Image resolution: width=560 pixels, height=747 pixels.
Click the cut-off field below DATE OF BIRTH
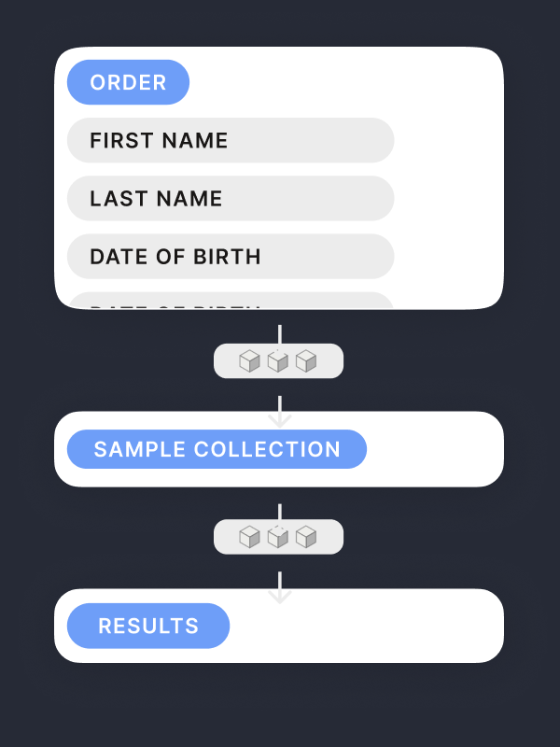pos(231,301)
